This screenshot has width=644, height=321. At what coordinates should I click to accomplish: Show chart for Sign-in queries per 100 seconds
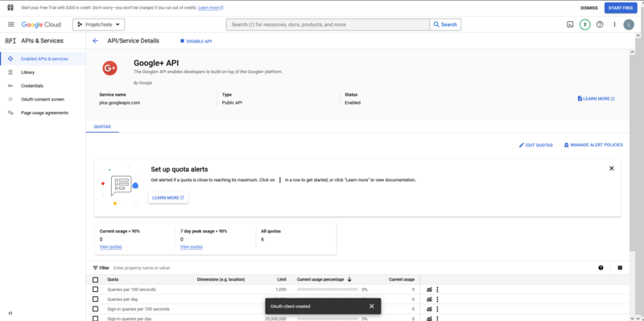click(429, 309)
